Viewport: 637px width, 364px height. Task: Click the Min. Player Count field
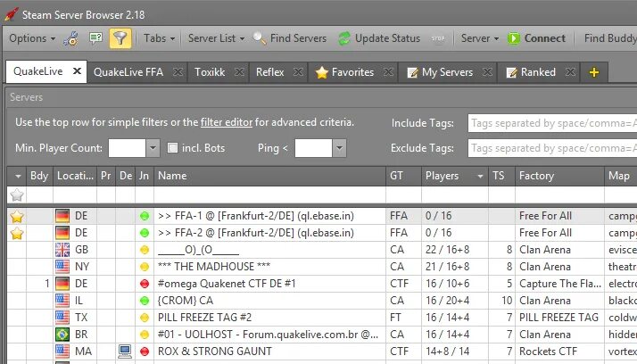pyautogui.click(x=127, y=148)
